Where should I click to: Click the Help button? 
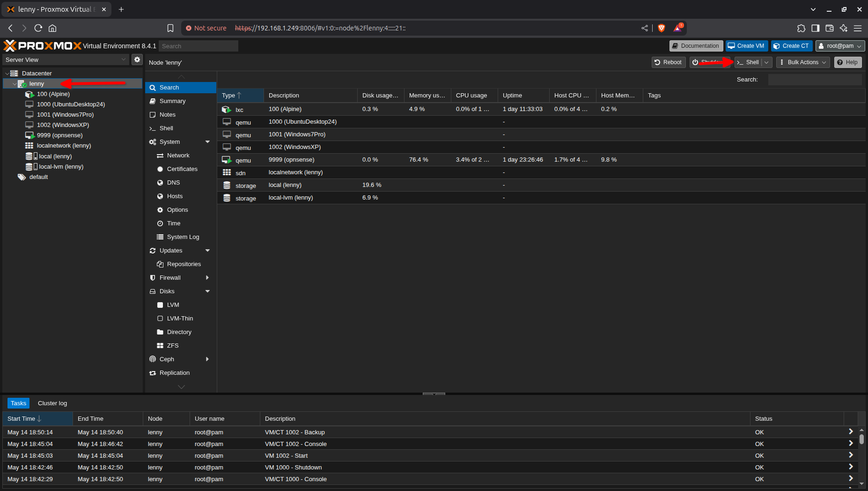(x=848, y=62)
